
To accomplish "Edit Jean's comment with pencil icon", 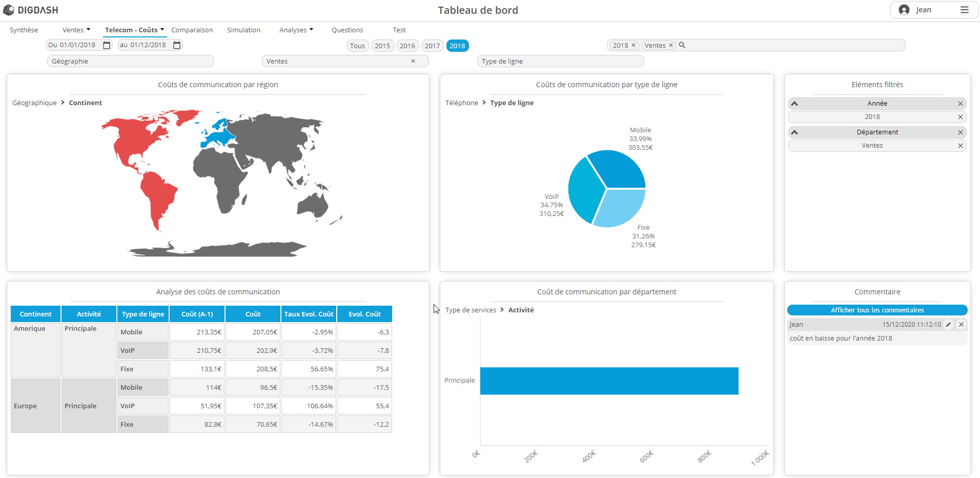I will click(948, 324).
